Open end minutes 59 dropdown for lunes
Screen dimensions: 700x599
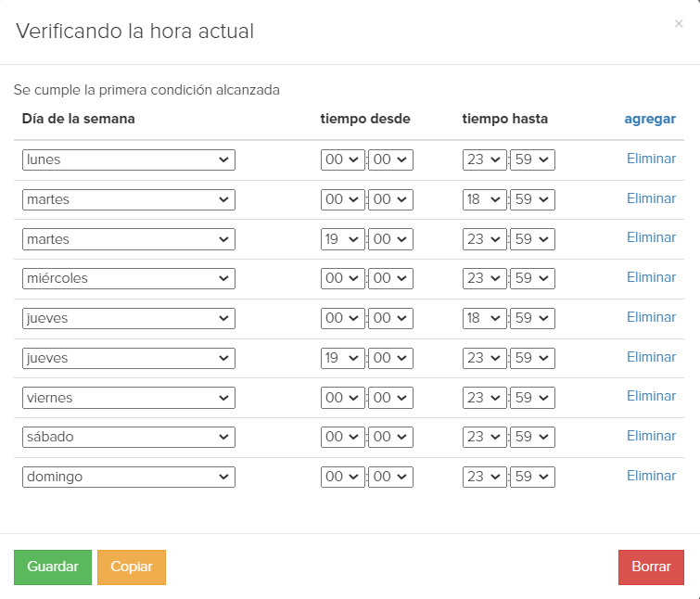532,159
